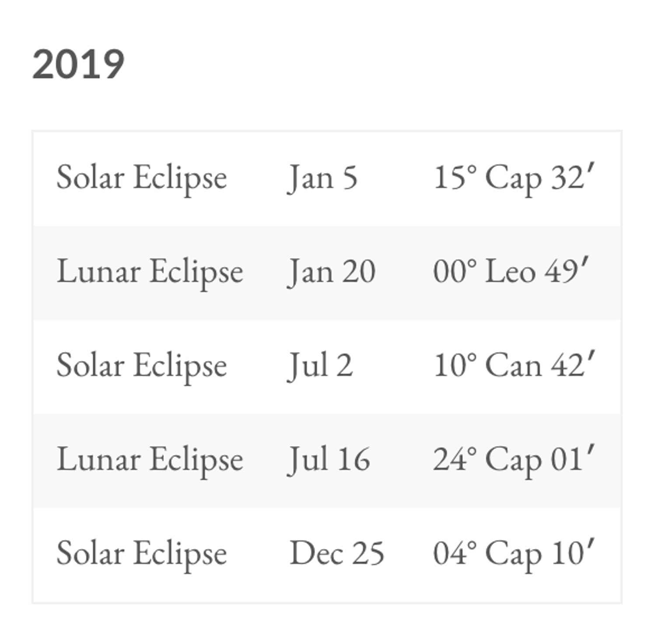Click the 24° Cap 01′ position cell
The image size is (672, 640).
point(514,459)
